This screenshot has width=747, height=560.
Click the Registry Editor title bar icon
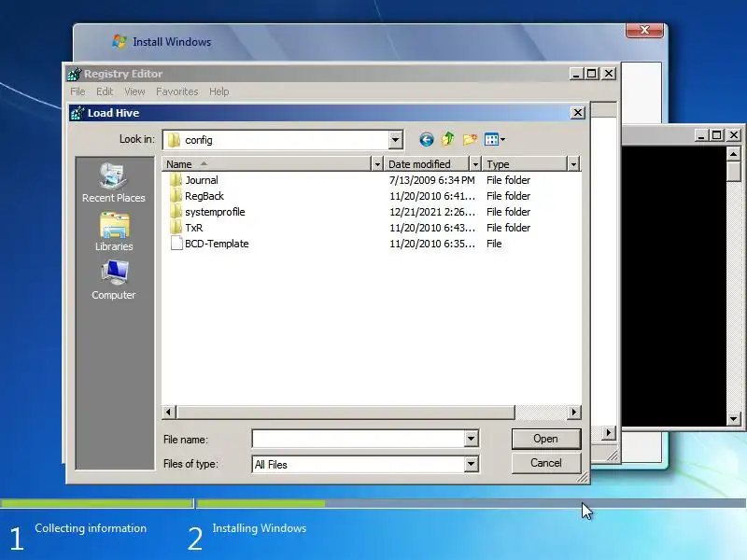point(74,74)
